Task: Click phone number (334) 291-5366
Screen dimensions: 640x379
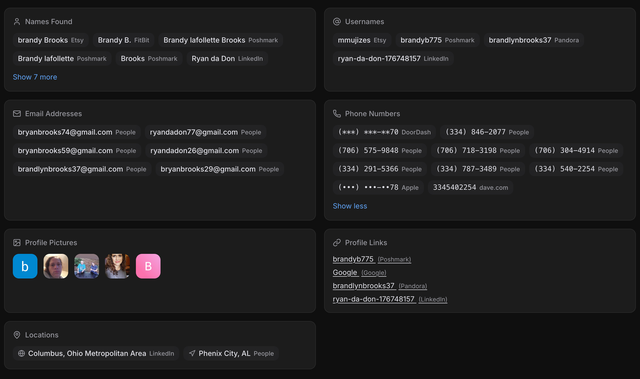Action: coord(380,169)
